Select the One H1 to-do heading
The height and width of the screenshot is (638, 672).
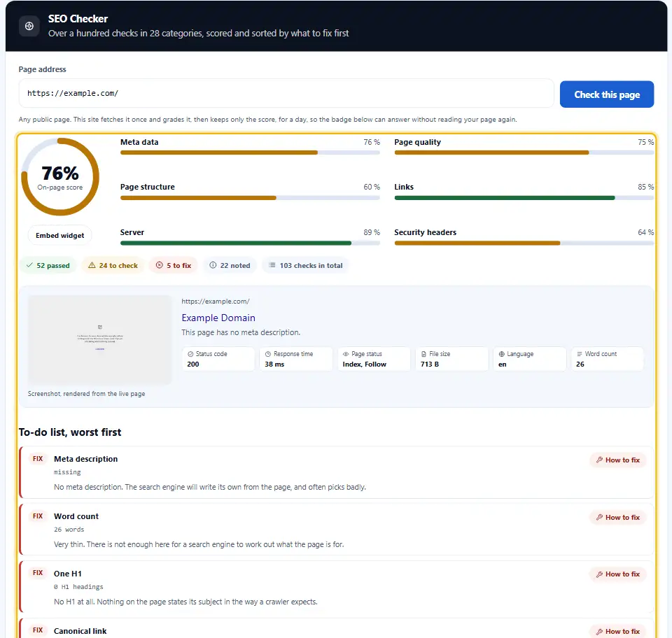click(x=68, y=574)
